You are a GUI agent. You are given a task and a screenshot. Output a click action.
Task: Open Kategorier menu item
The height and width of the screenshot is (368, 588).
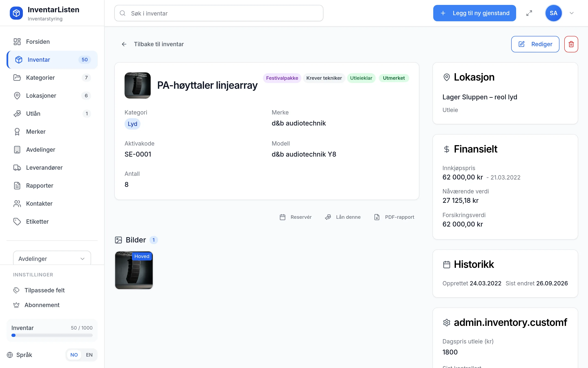point(52,78)
